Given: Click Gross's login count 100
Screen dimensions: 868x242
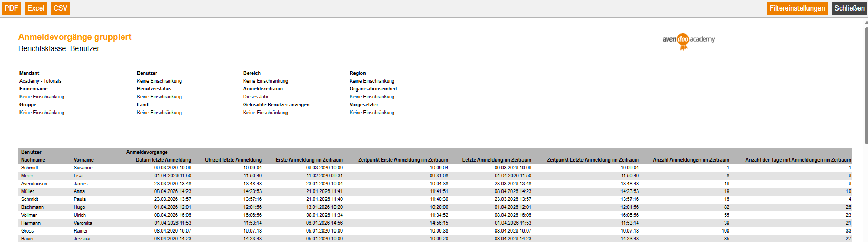Looking at the screenshot, I should (x=725, y=231).
